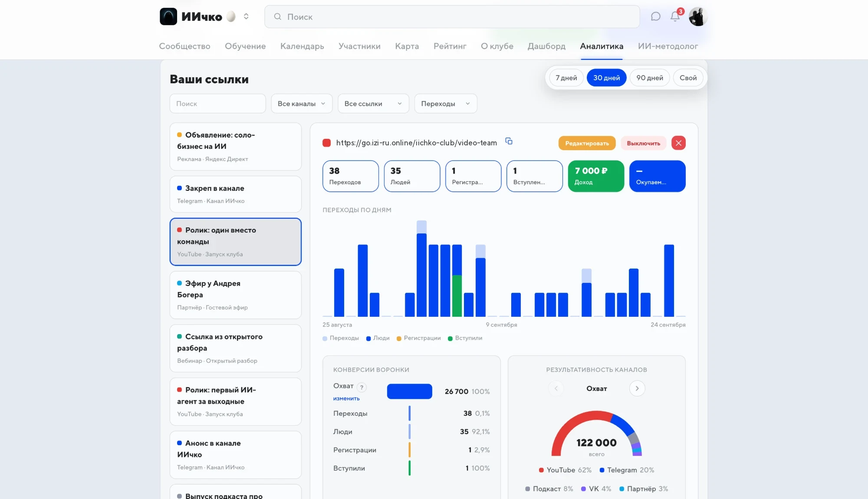Open the Все каналы dropdown
The width and height of the screenshot is (868, 499).
point(302,104)
